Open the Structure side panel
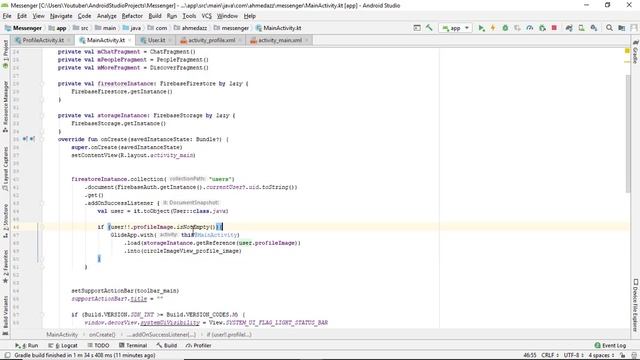The height and width of the screenshot is (360, 640). point(5,221)
